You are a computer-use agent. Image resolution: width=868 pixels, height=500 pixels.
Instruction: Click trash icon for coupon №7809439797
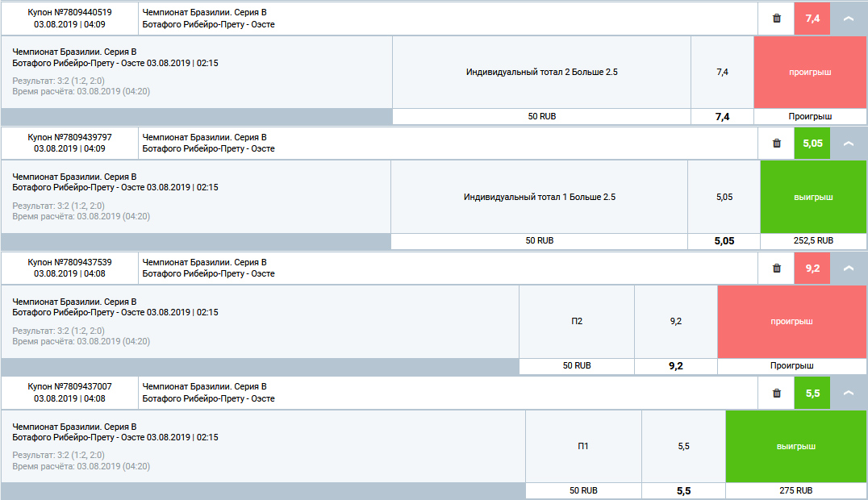776,144
